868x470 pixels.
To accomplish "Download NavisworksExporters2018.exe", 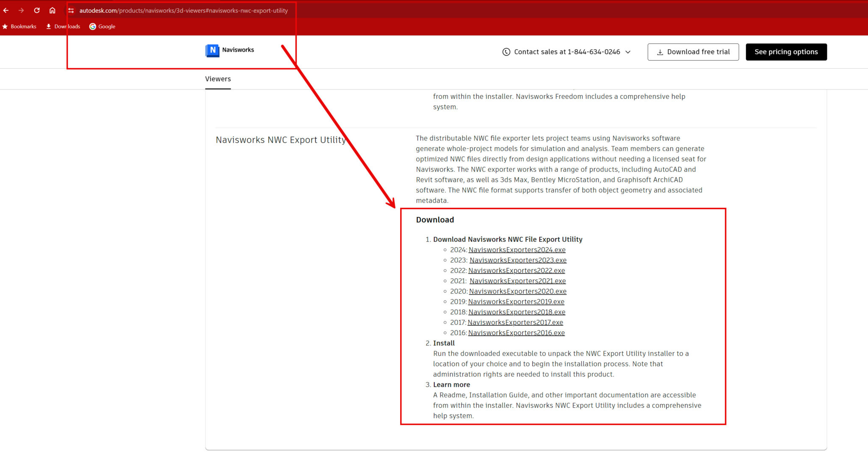I will (517, 312).
